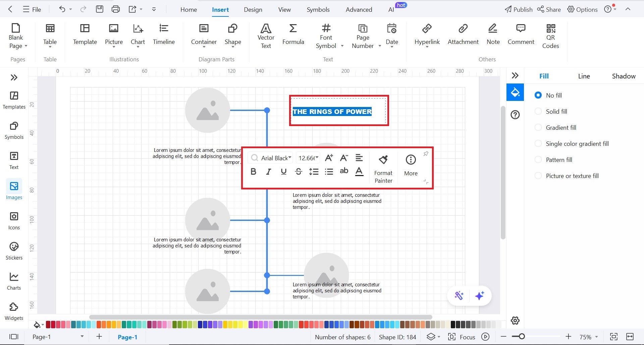Open the bullet list icon
The width and height of the screenshot is (644, 345).
[329, 172]
